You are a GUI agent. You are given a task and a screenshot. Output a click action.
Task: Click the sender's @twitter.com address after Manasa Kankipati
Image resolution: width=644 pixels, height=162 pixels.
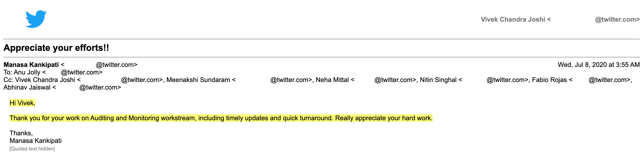pyautogui.click(x=116, y=65)
